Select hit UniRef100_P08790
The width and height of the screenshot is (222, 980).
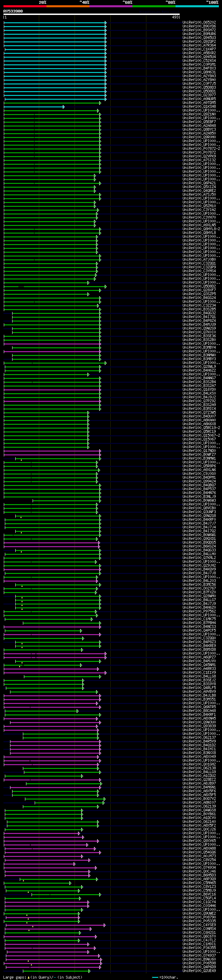pos(199,917)
